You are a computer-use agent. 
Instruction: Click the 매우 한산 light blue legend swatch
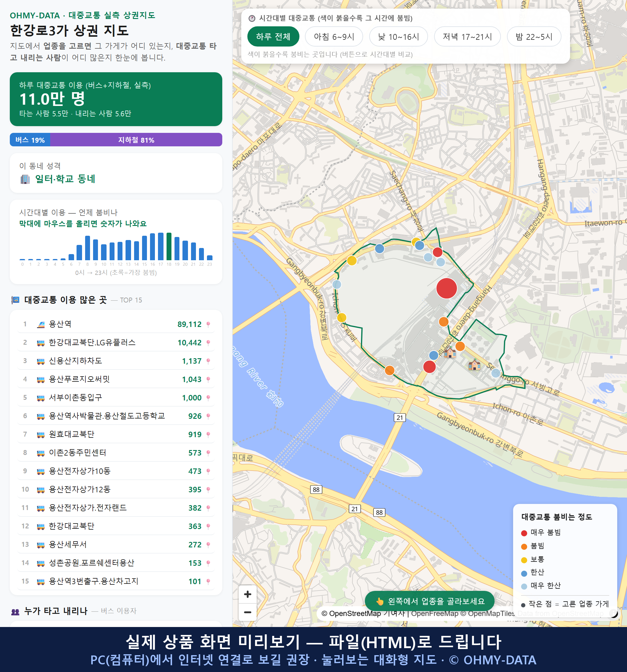(x=524, y=587)
